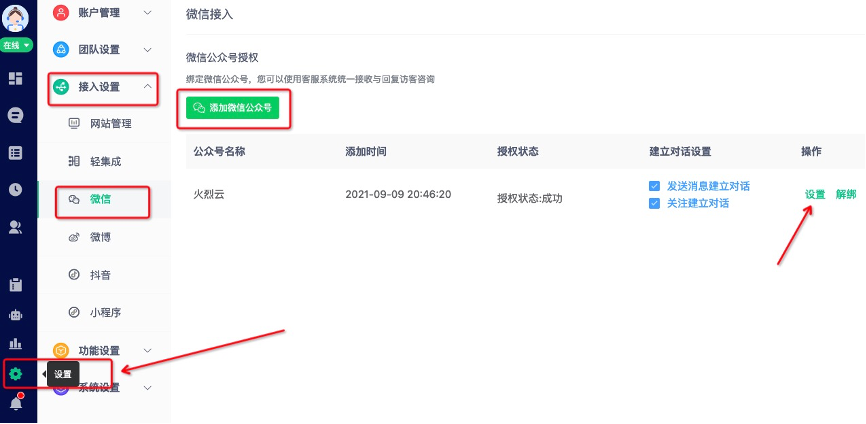
Task: Open the 在线 status dropdown
Action: pyautogui.click(x=16, y=45)
